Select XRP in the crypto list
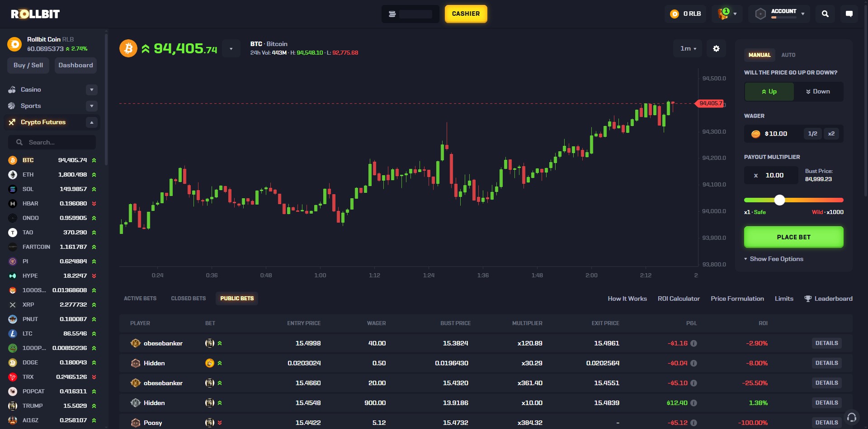The image size is (868, 429). tap(52, 305)
